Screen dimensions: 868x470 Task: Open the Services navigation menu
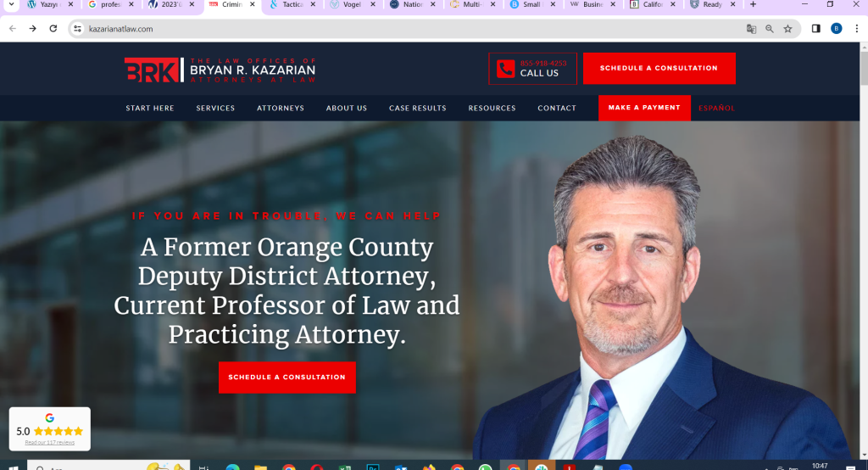coord(215,108)
